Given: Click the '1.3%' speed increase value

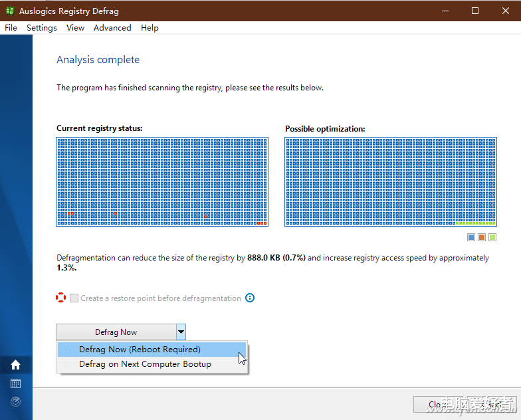Looking at the screenshot, I should [66, 268].
